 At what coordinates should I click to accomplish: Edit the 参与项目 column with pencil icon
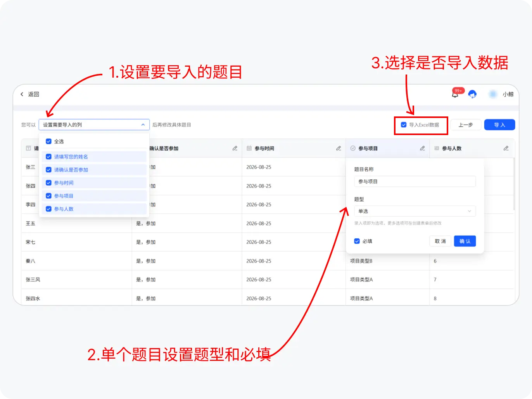423,148
